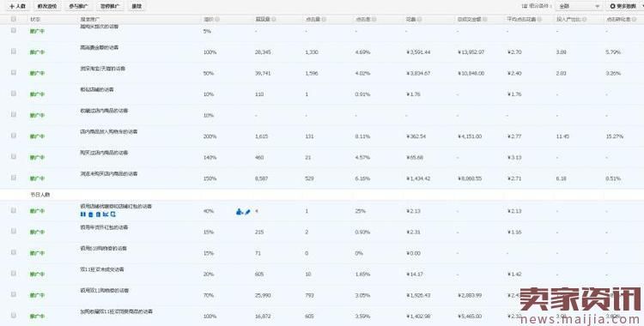Open the 更多数据 settings dropdown
This screenshot has width=644, height=326.
coord(624,6)
